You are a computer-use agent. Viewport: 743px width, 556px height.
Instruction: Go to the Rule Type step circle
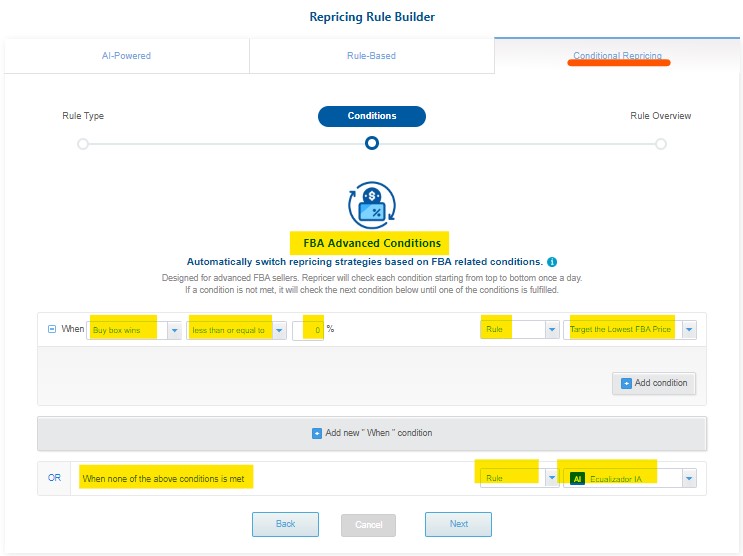tap(83, 144)
